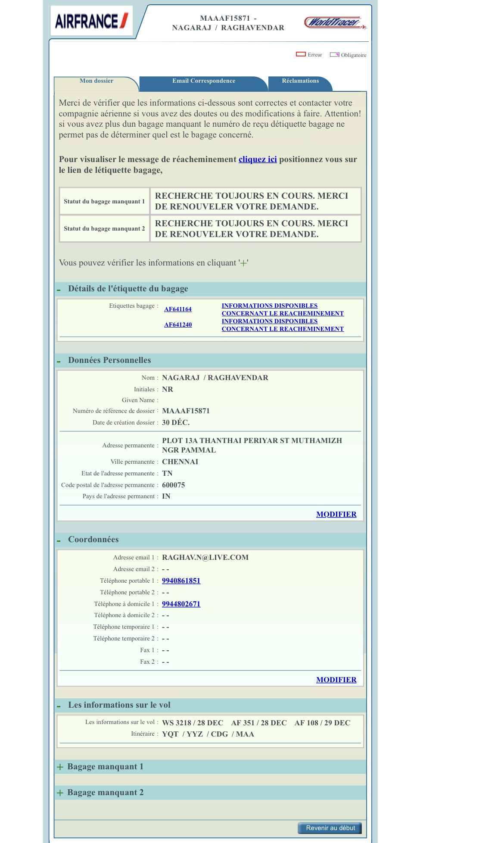Click name NAGARAJ / RAGHAVENDAR in Données Personnelles
504x843 pixels.
pos(215,378)
